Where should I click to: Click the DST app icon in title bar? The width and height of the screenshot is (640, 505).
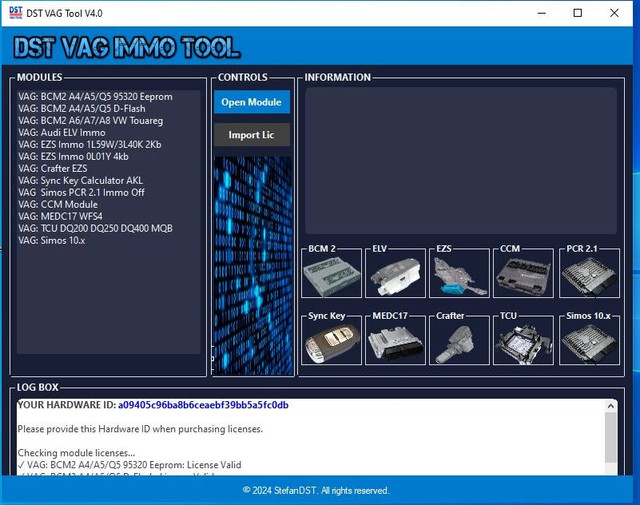pyautogui.click(x=16, y=13)
